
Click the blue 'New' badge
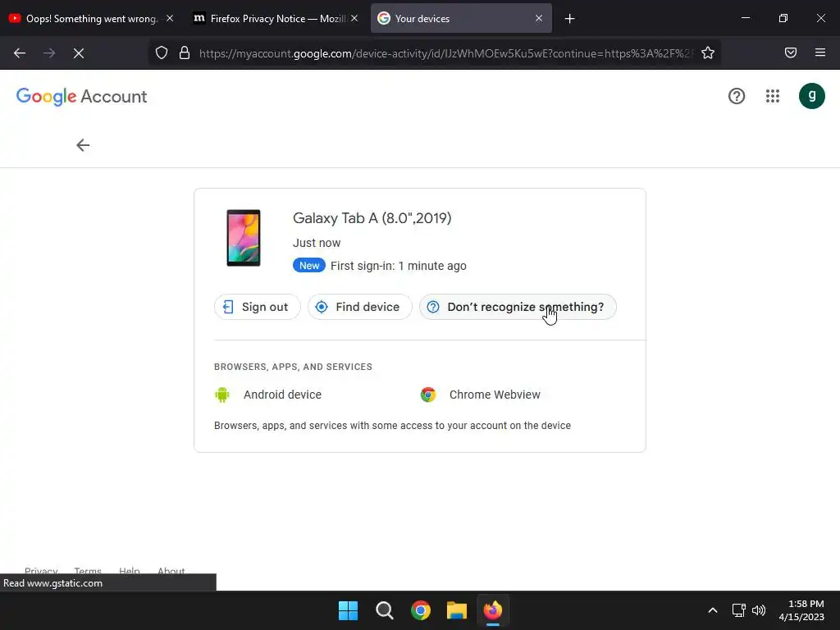pyautogui.click(x=309, y=265)
